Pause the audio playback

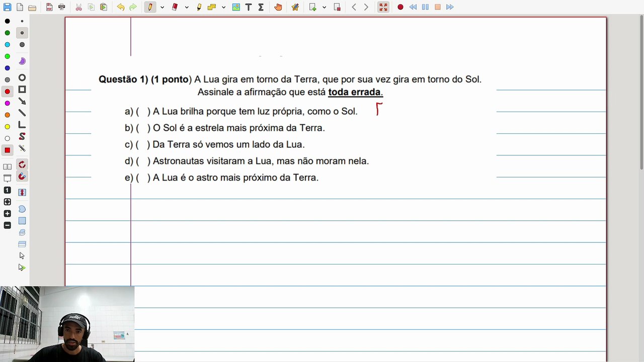[x=425, y=7]
